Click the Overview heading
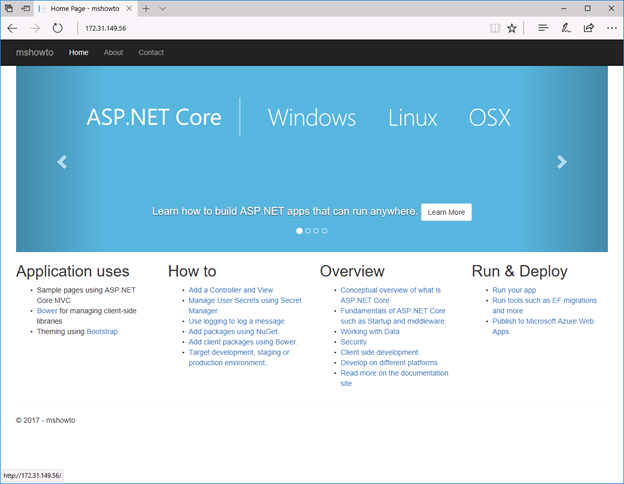The image size is (624, 484). pyautogui.click(x=352, y=271)
